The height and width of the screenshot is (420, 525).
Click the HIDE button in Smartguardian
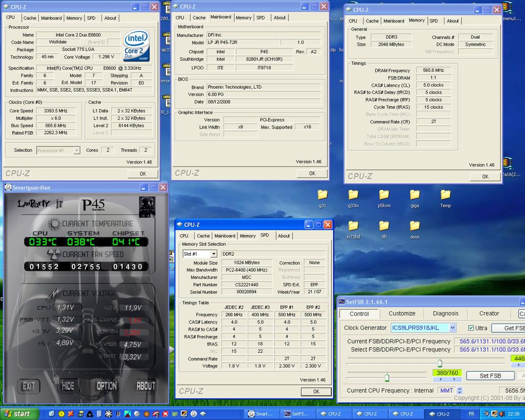click(x=68, y=386)
